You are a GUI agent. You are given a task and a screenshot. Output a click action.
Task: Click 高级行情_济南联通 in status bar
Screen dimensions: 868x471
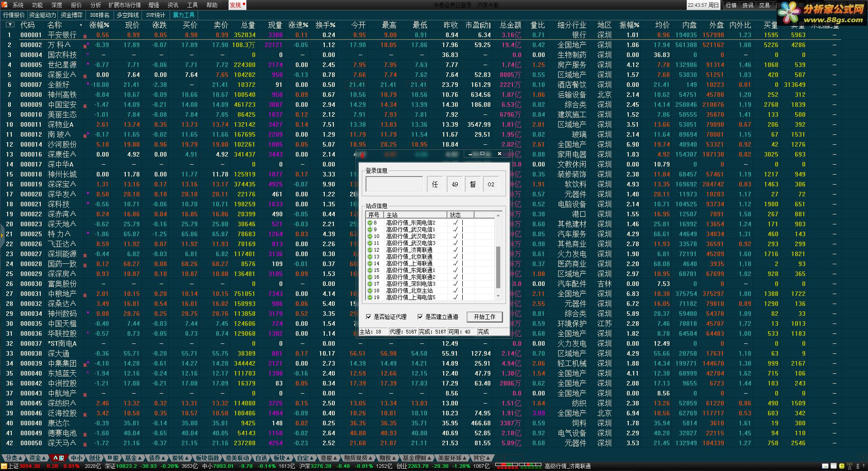click(567, 466)
